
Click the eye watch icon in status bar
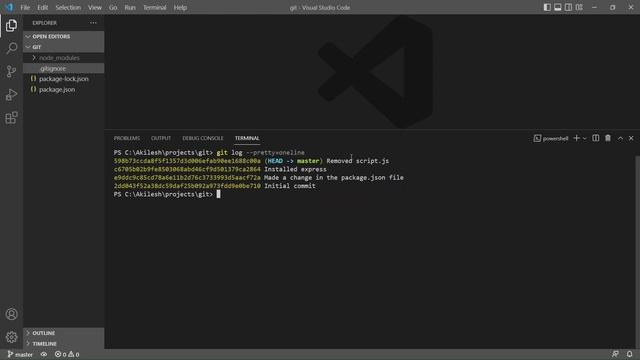[44, 354]
